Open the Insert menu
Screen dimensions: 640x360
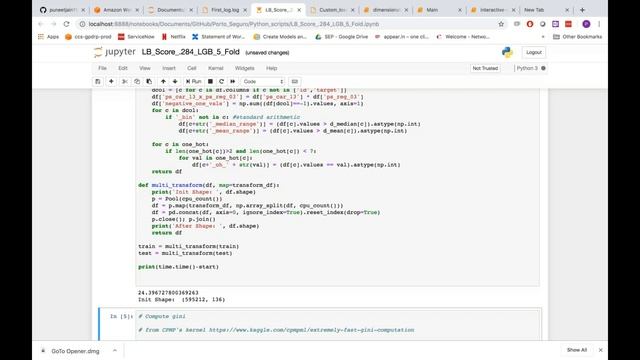click(169, 68)
